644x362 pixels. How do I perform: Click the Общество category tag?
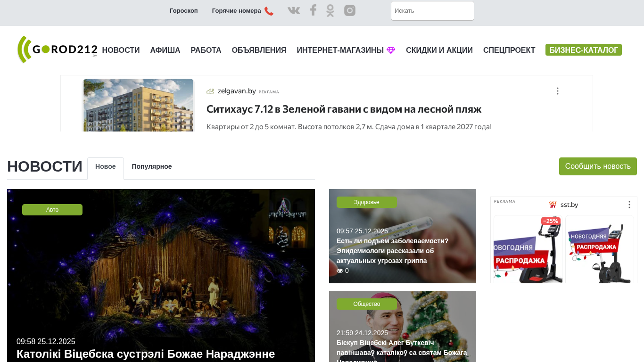(367, 304)
